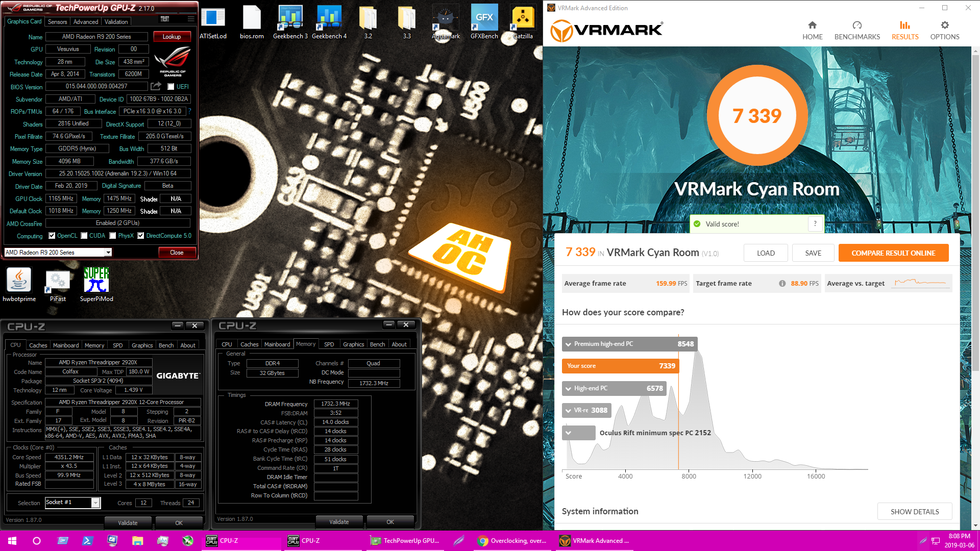The image size is (980, 551).
Task: Open Caches tab in left CPU-Z
Action: pos(38,345)
